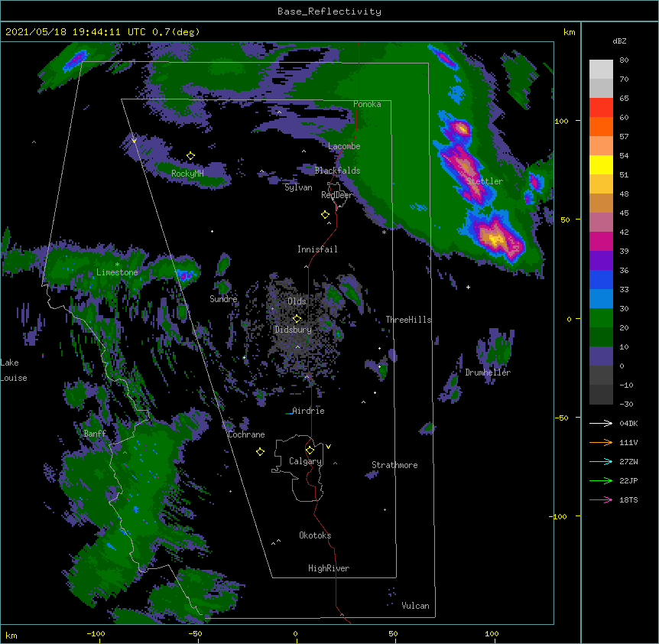The height and width of the screenshot is (644, 659).
Task: Pick the light blue 30-33 dBZ legend swatch
Action: click(x=601, y=299)
